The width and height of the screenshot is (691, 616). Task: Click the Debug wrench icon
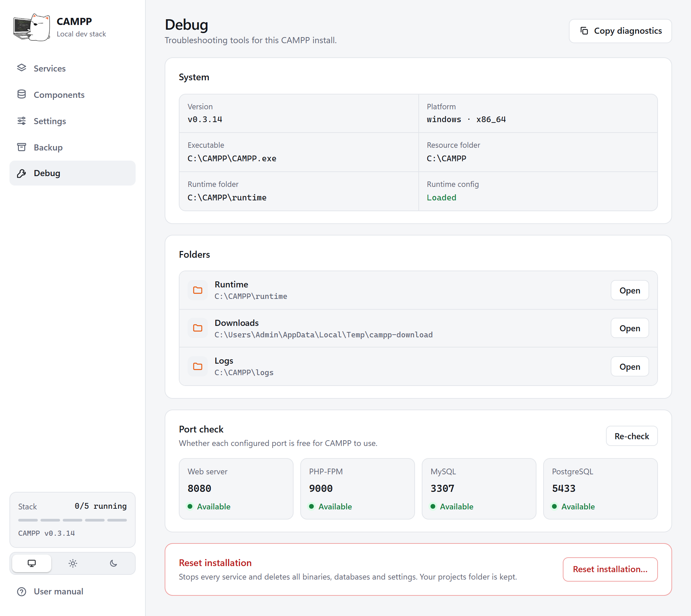[22, 173]
